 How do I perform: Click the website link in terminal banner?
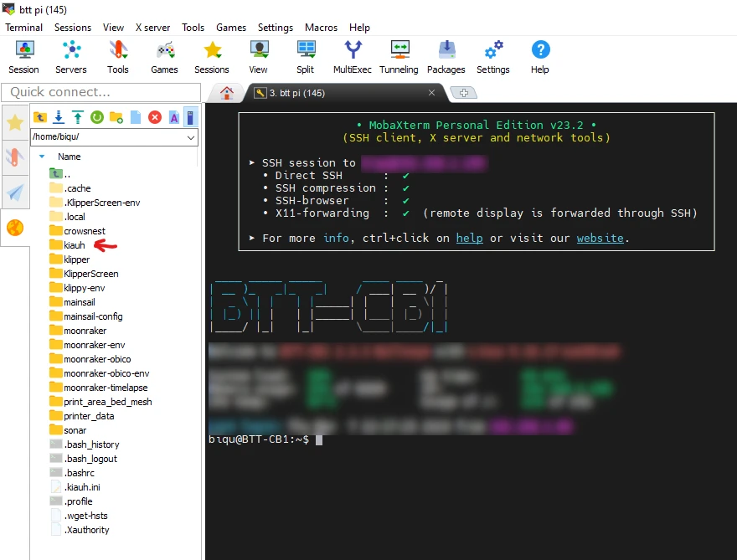600,238
